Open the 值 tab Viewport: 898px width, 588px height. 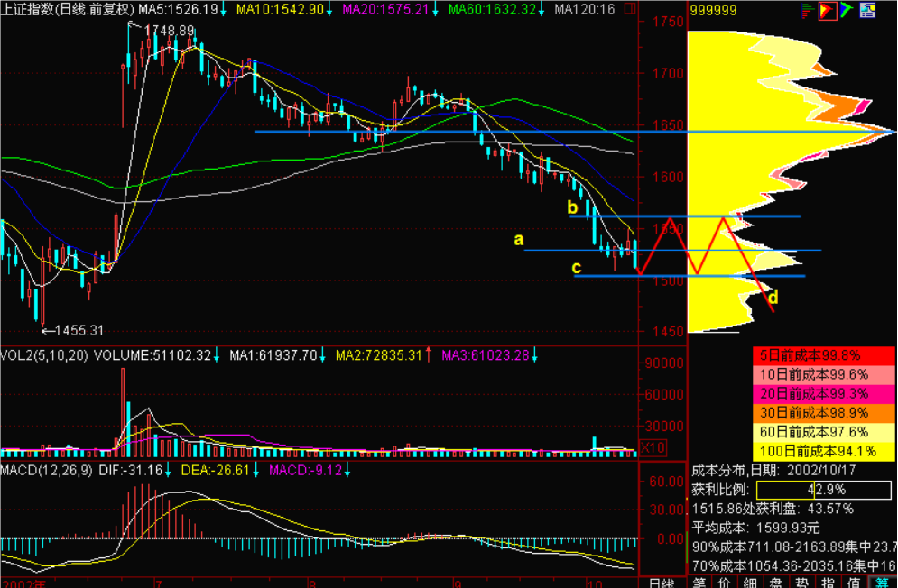pyautogui.click(x=855, y=583)
